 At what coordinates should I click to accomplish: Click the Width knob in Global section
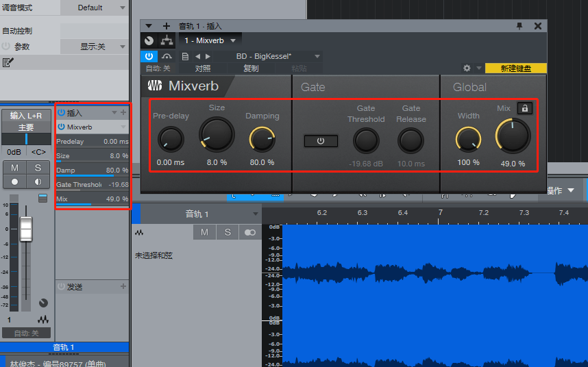468,139
